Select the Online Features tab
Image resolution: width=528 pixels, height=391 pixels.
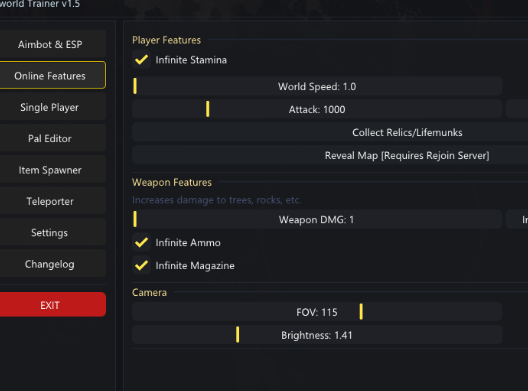[51, 75]
